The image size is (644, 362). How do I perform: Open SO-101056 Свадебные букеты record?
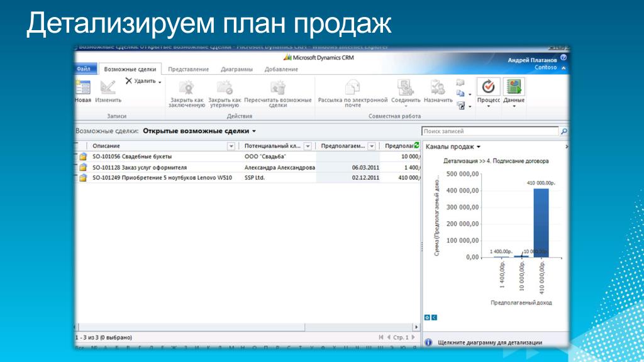point(132,156)
